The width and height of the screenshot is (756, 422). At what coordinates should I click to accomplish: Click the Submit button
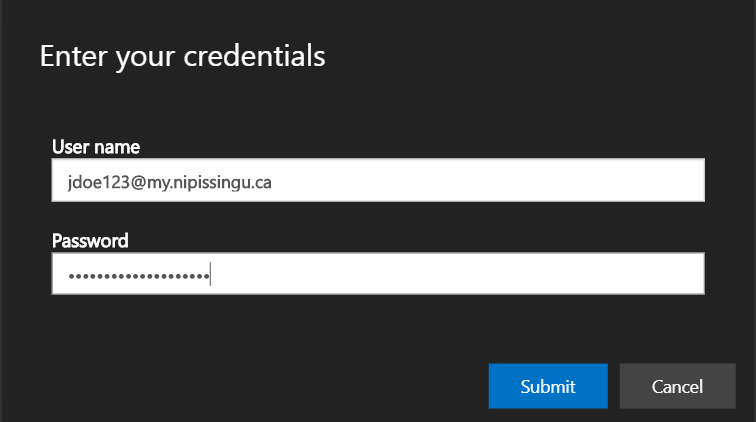[x=548, y=386]
